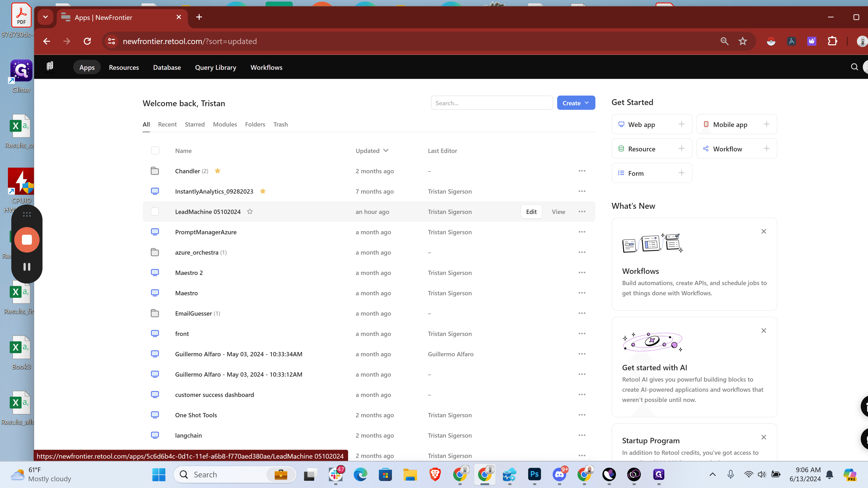The height and width of the screenshot is (488, 868).
Task: Go to Resources in navbar
Action: (124, 67)
